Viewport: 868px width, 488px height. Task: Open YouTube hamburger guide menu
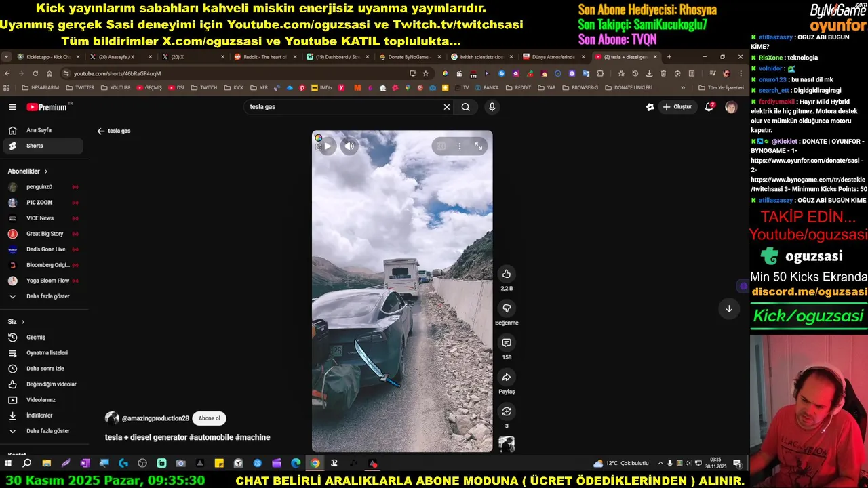12,107
